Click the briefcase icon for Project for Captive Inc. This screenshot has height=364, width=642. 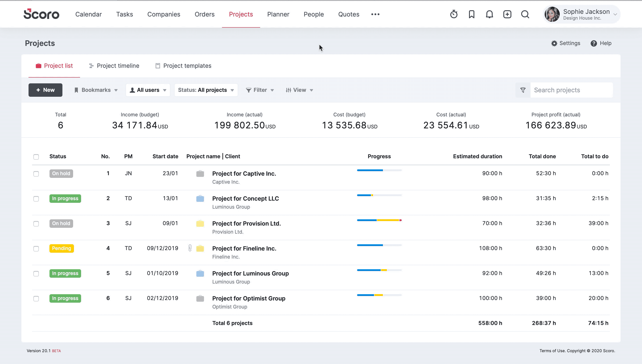[200, 173]
